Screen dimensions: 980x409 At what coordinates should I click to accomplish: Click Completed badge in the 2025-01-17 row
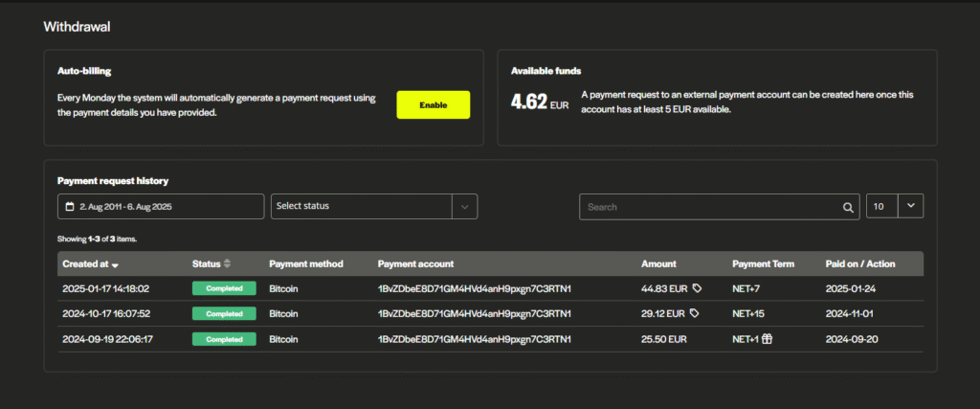click(224, 288)
